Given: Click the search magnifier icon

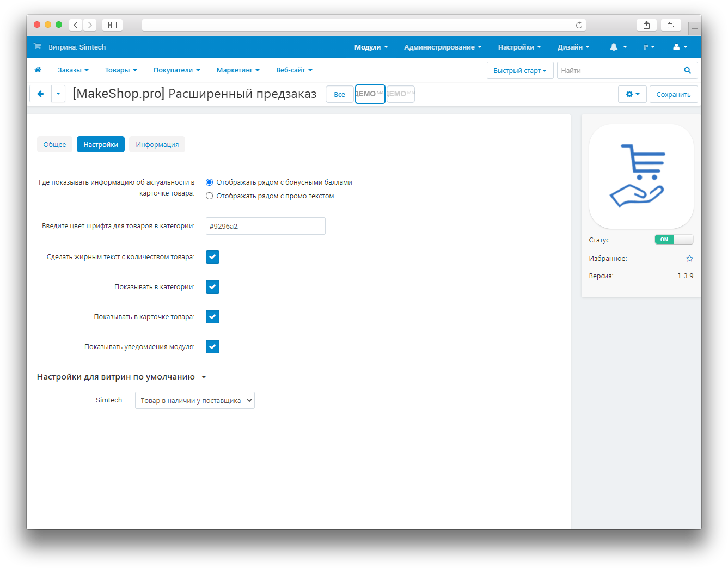Looking at the screenshot, I should click(687, 70).
